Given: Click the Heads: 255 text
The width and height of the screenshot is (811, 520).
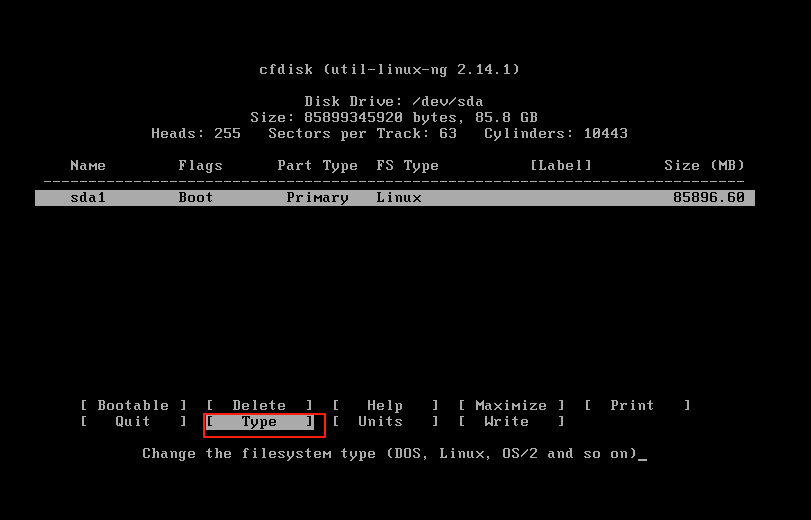Looking at the screenshot, I should (x=196, y=133).
